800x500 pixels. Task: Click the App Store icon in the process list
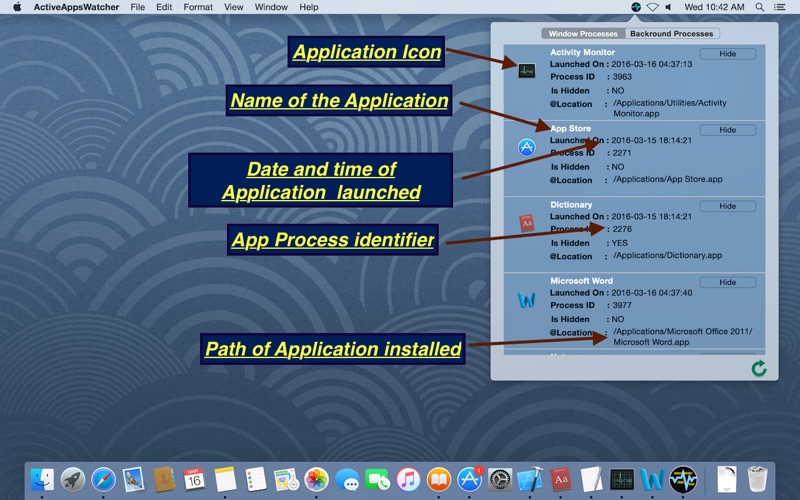(527, 147)
